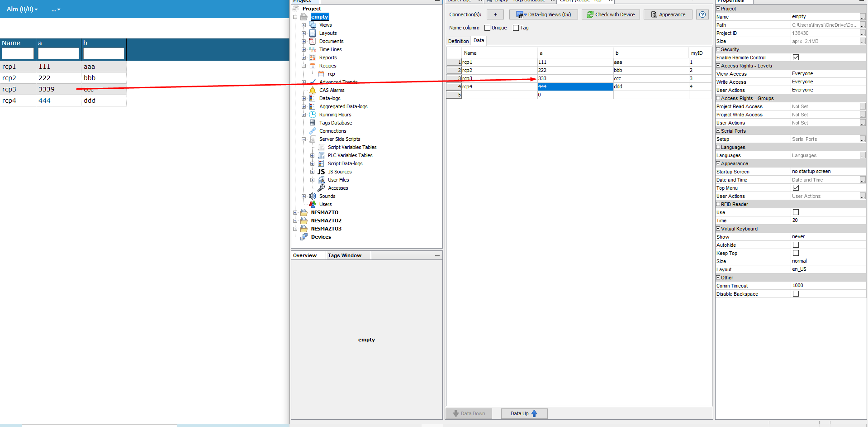Click the Appearance button
The image size is (868, 427).
click(668, 14)
